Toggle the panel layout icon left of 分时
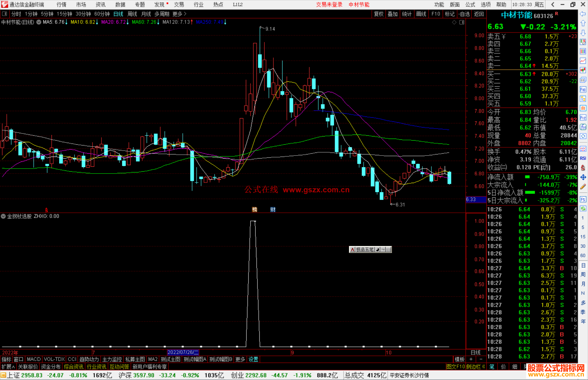Viewport: 588px width, 380px height. 5,14
